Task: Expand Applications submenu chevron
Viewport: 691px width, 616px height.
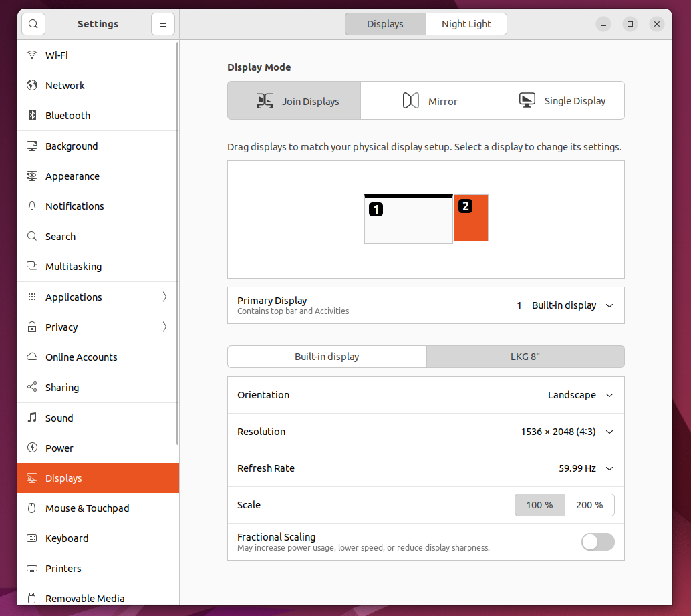Action: [x=164, y=297]
